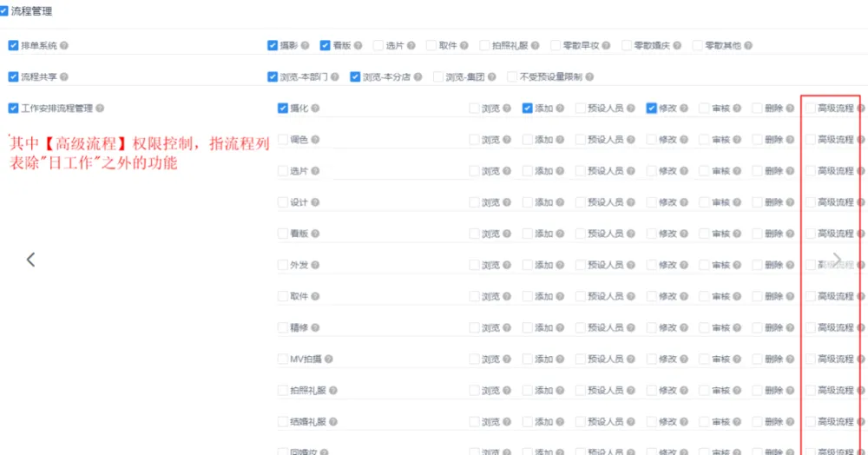Click the help icon beside 排单系统
The image size is (868, 455).
tap(64, 45)
